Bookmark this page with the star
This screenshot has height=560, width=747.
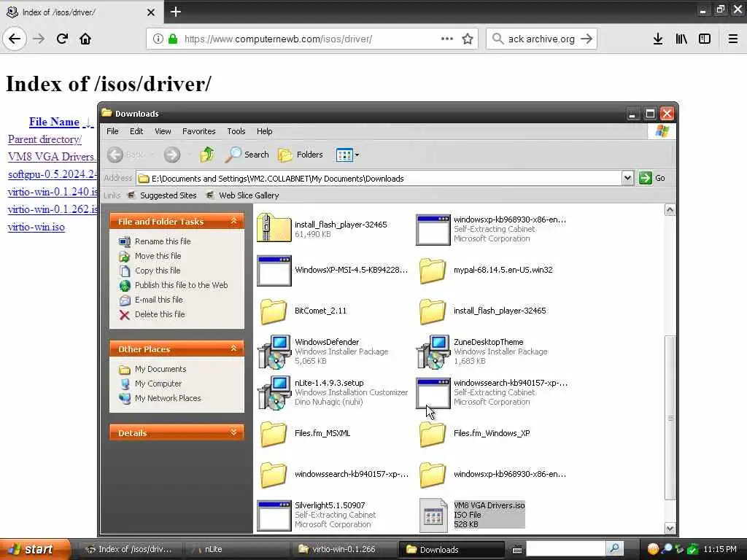pyautogui.click(x=468, y=39)
